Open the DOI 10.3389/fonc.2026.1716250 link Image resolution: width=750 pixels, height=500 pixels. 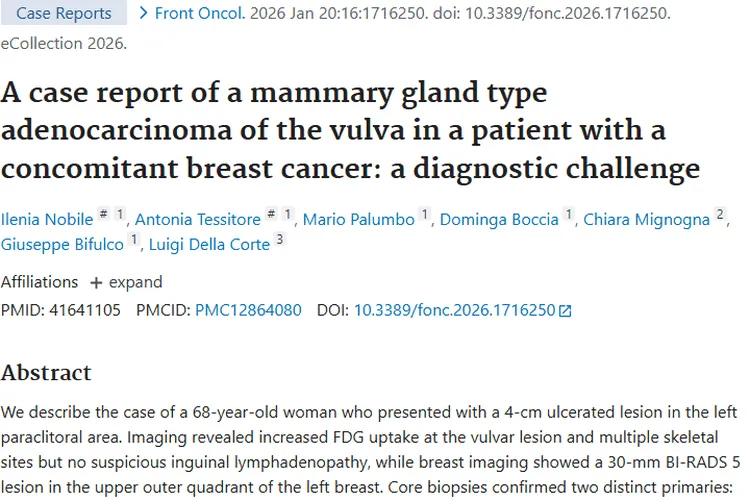(x=455, y=310)
